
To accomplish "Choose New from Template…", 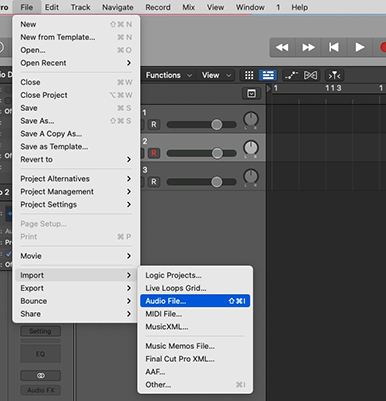I will coord(76,37).
